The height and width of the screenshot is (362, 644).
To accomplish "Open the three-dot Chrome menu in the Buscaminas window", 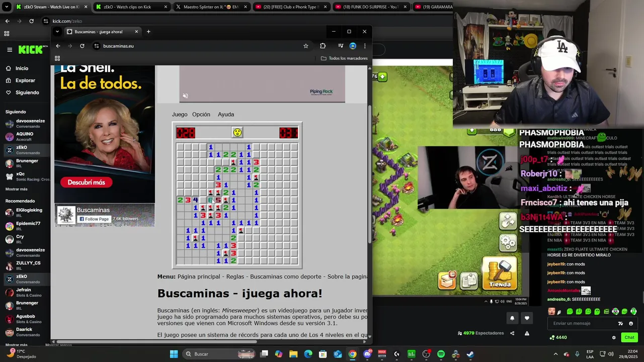I will coord(365,46).
